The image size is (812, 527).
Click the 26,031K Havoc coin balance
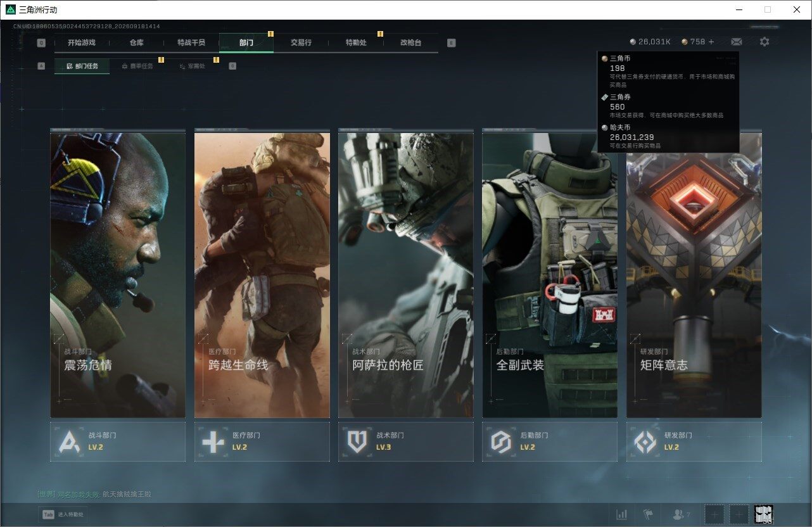click(650, 42)
